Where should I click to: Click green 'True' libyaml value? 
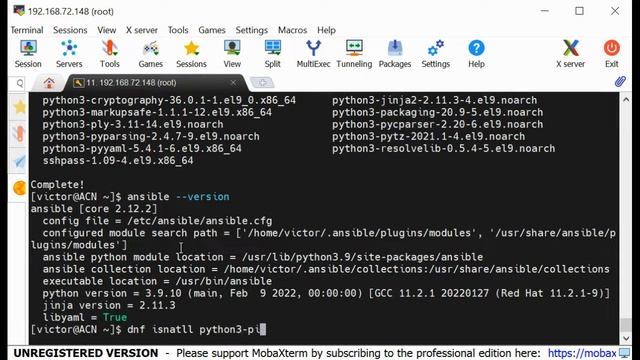(115, 317)
